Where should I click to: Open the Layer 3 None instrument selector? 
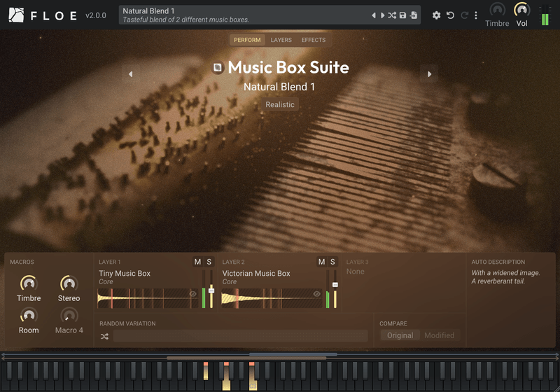point(356,272)
